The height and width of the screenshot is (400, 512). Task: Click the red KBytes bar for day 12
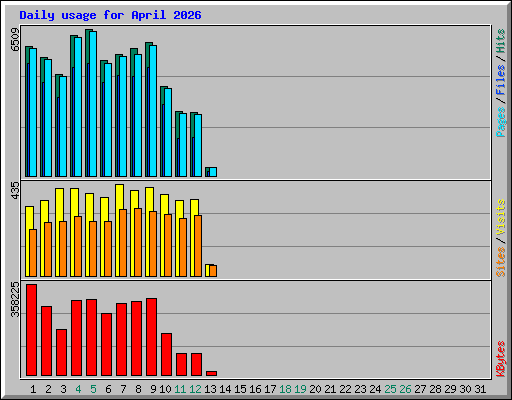[x=196, y=364]
